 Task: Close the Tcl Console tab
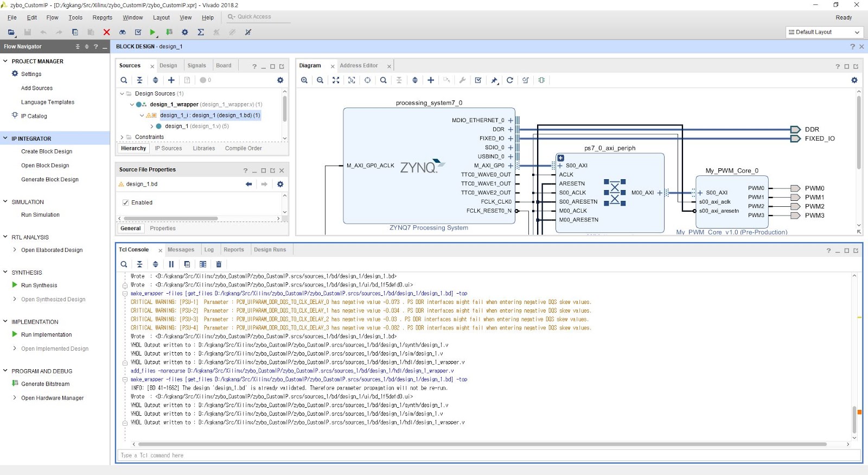pos(160,250)
